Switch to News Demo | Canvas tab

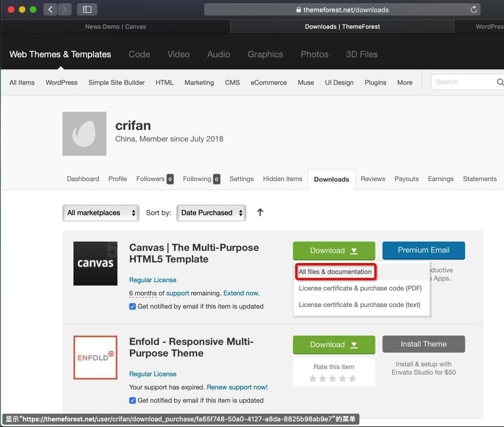click(x=115, y=27)
